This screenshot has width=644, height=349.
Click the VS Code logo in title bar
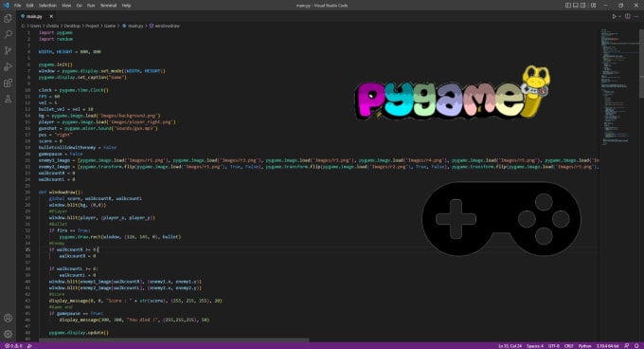click(x=6, y=6)
